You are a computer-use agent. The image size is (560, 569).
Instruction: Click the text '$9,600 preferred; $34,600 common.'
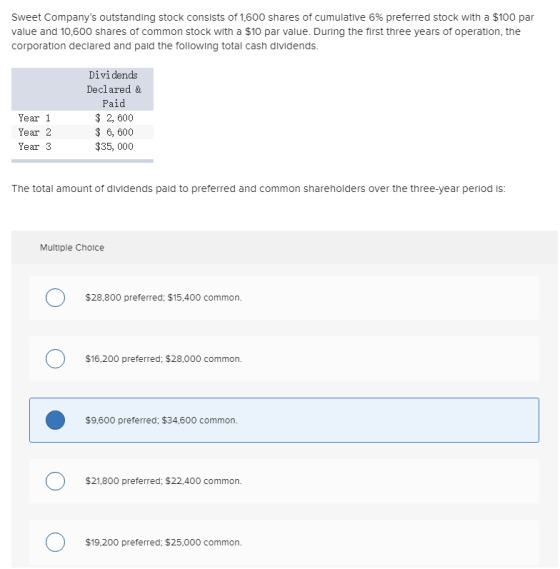coord(161,420)
